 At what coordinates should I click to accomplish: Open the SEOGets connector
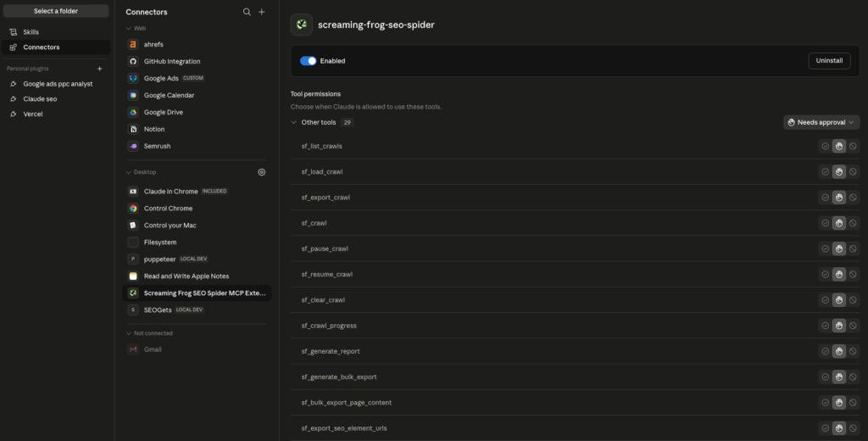click(197, 310)
